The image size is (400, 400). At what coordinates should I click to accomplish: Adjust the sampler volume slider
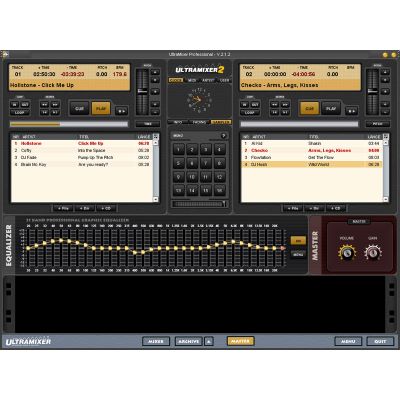coord(199,204)
